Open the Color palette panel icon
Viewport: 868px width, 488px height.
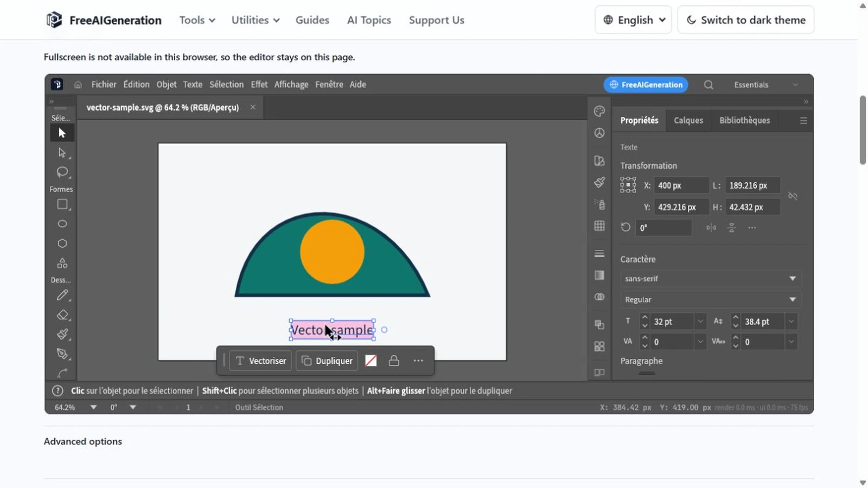[599, 111]
